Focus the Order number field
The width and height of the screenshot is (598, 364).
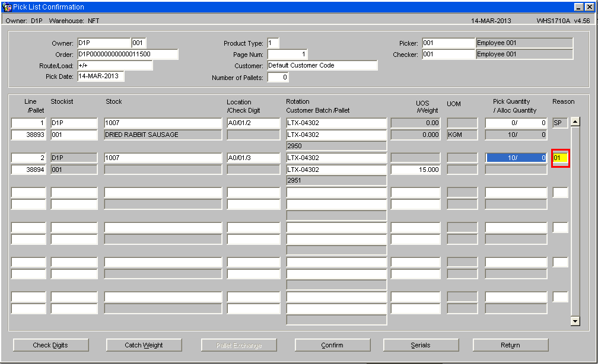128,54
